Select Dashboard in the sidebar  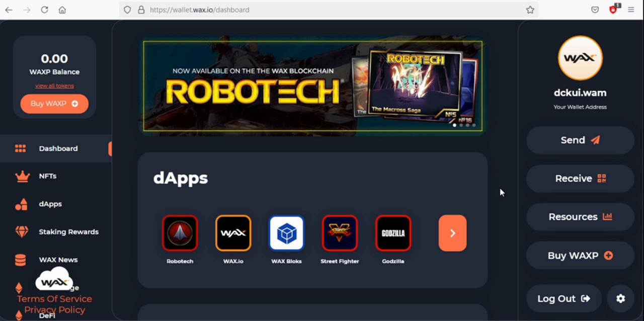pos(55,148)
